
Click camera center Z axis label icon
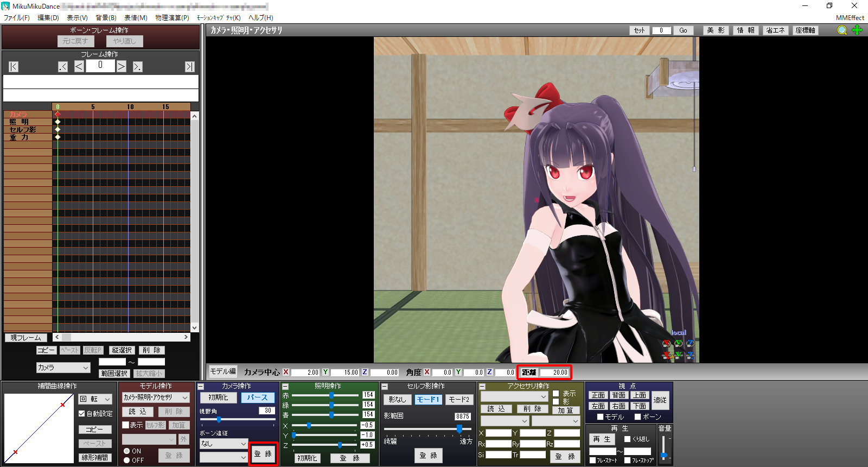pyautogui.click(x=365, y=372)
